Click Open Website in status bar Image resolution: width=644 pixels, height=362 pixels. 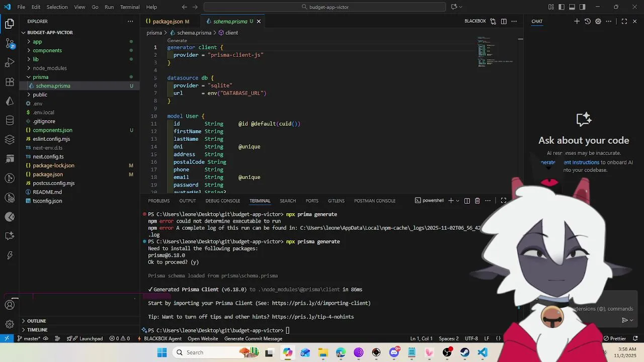tap(203, 338)
